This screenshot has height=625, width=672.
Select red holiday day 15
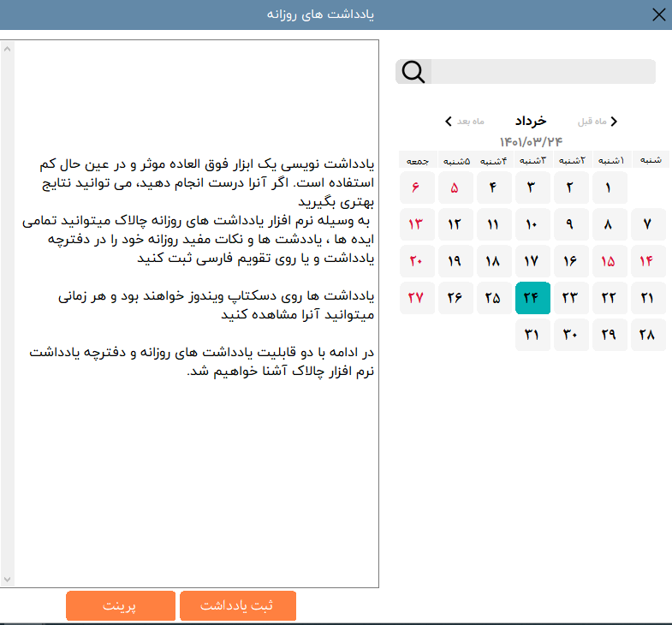coord(609,261)
